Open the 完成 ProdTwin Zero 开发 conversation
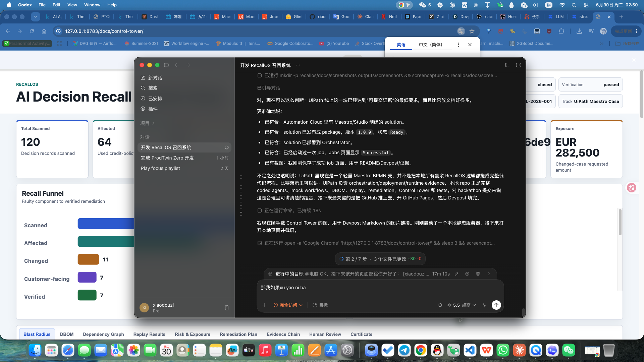644x362 pixels. click(x=184, y=158)
